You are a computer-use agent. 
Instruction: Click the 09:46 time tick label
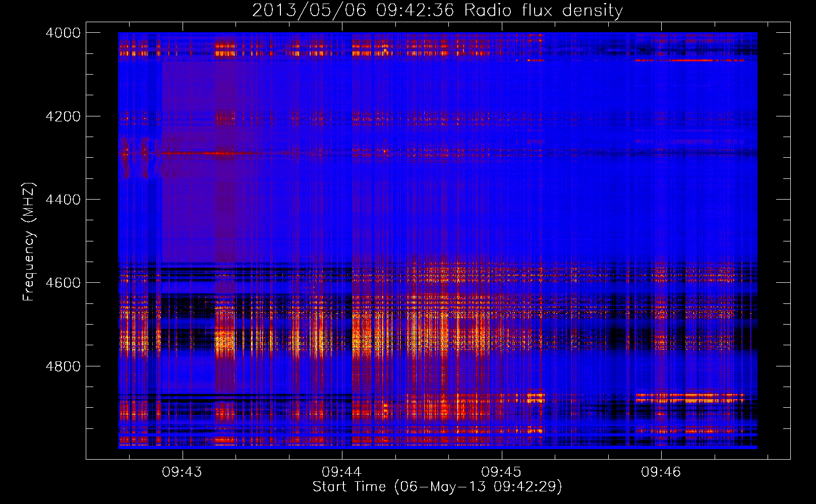(x=661, y=472)
